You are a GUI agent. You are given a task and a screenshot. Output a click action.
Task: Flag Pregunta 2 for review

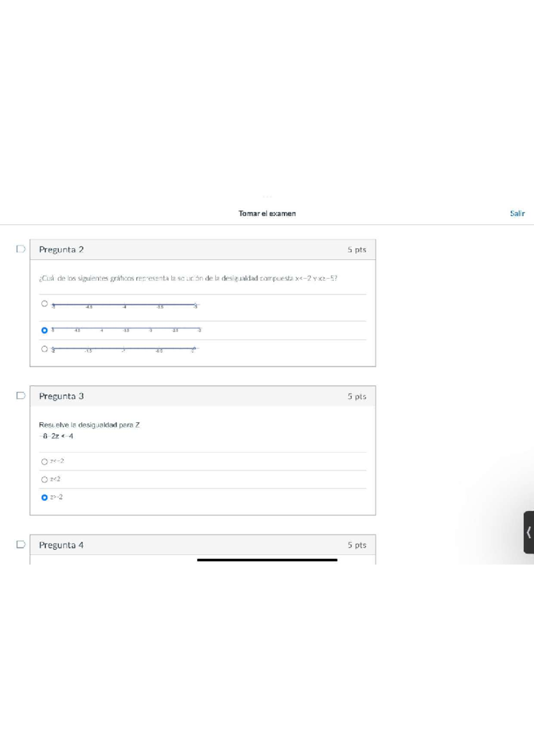[x=20, y=249]
